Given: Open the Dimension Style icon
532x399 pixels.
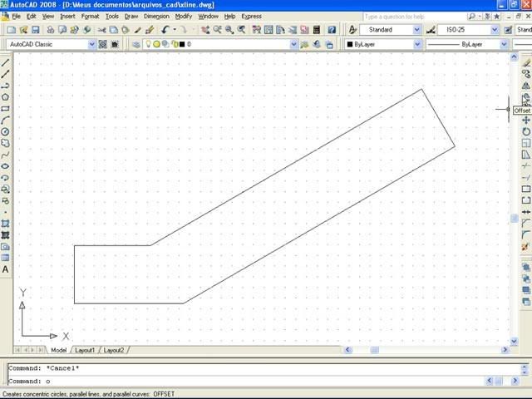Looking at the screenshot, I should [431, 30].
